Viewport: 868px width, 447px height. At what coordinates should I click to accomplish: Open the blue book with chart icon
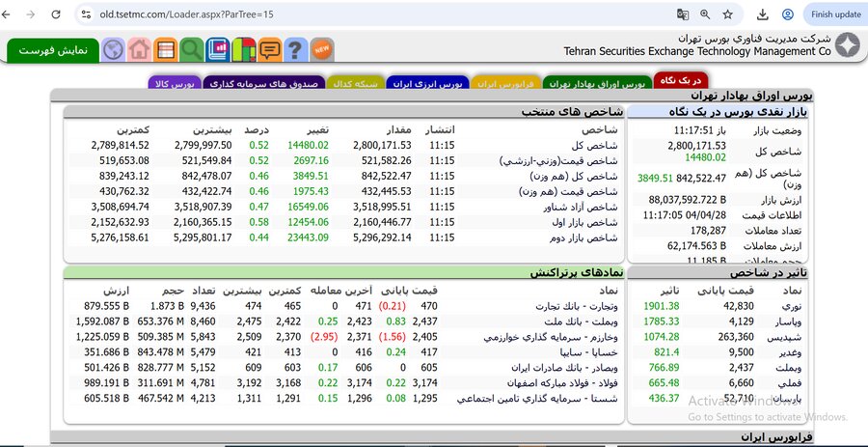click(218, 50)
